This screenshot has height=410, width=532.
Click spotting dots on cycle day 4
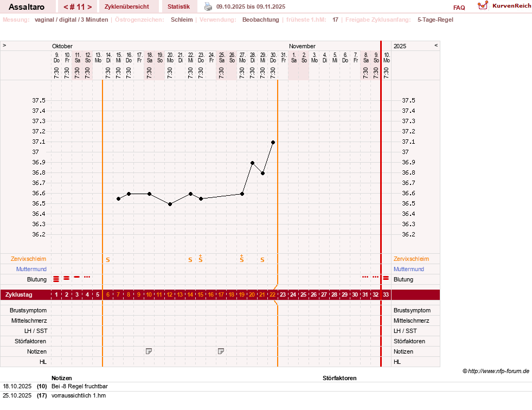(x=87, y=277)
